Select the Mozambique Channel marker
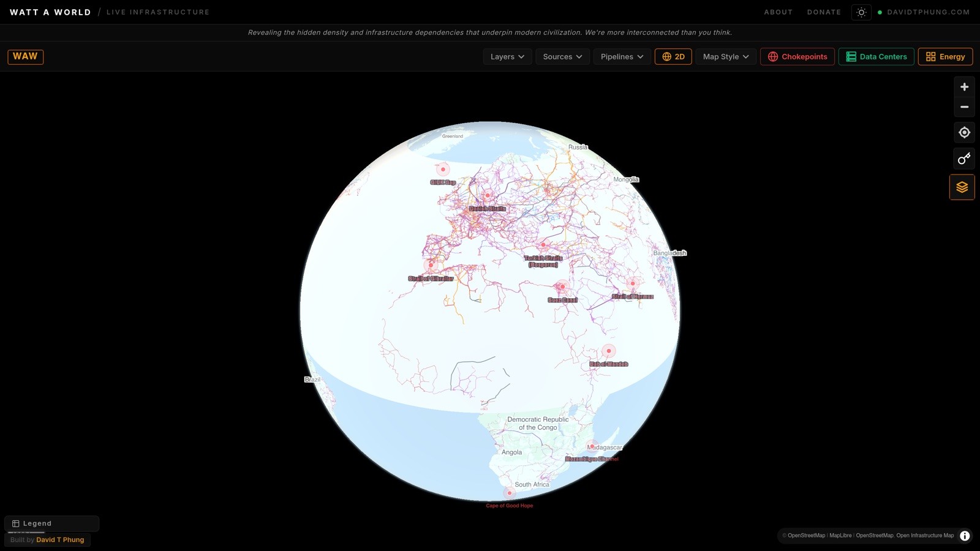Viewport: 980px width, 551px height. 592,446
